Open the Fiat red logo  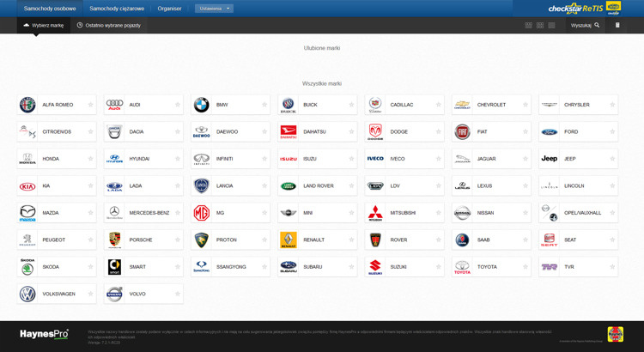tap(462, 132)
